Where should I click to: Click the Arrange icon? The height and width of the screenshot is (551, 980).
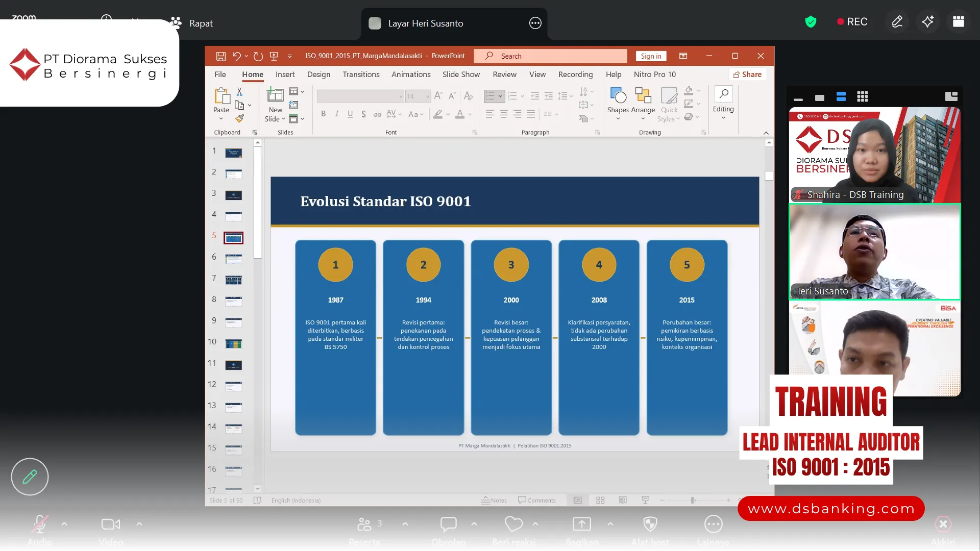643,95
